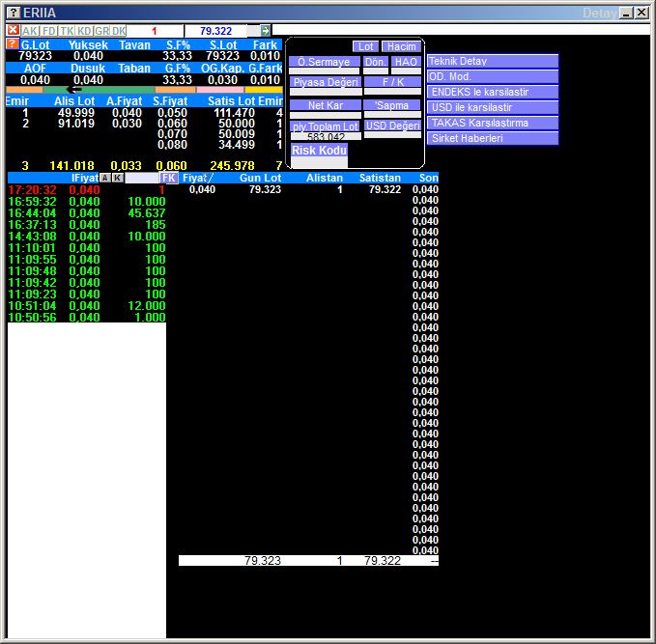The image size is (656, 644).
Task: Click the HAO button
Action: pyautogui.click(x=406, y=62)
